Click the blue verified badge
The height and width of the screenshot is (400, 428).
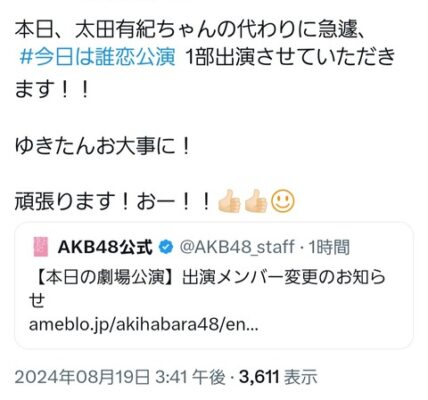pos(166,247)
